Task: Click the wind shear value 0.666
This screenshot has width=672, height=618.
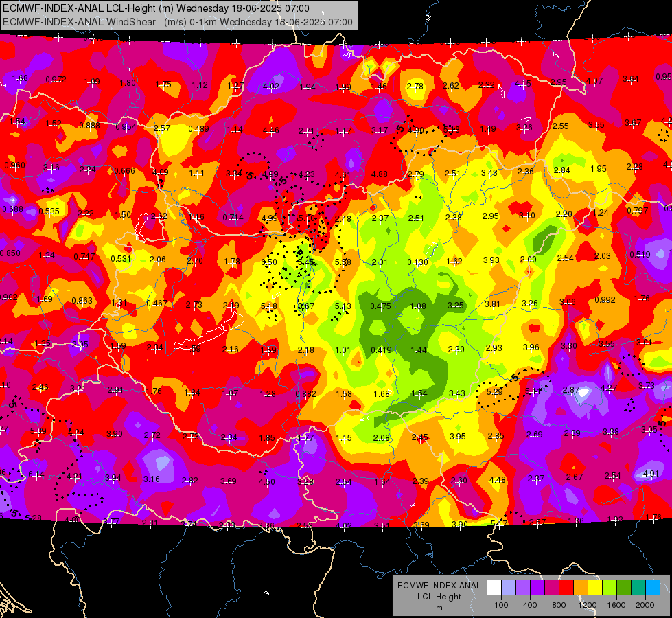Action: 125,171
